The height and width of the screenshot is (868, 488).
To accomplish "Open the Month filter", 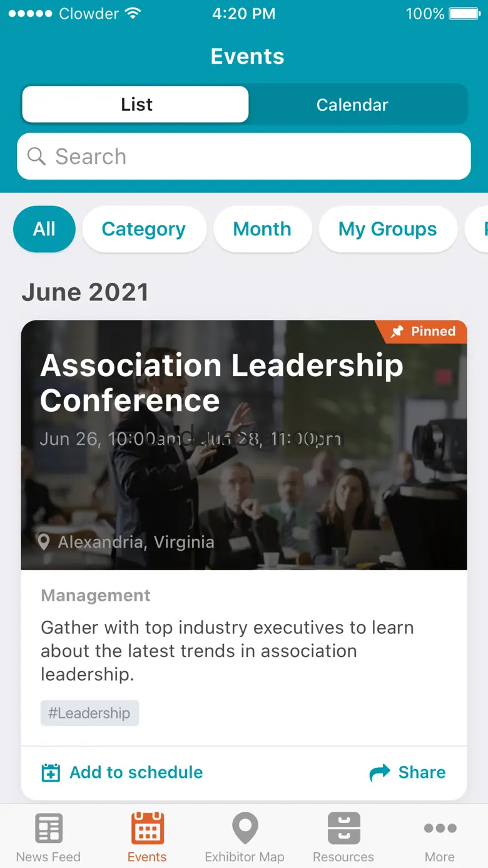I will coord(262,229).
